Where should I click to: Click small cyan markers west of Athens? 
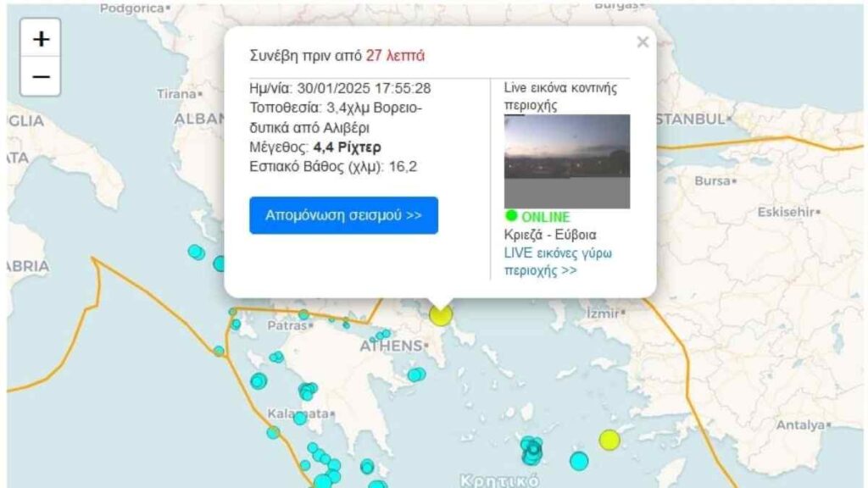[x=381, y=335]
